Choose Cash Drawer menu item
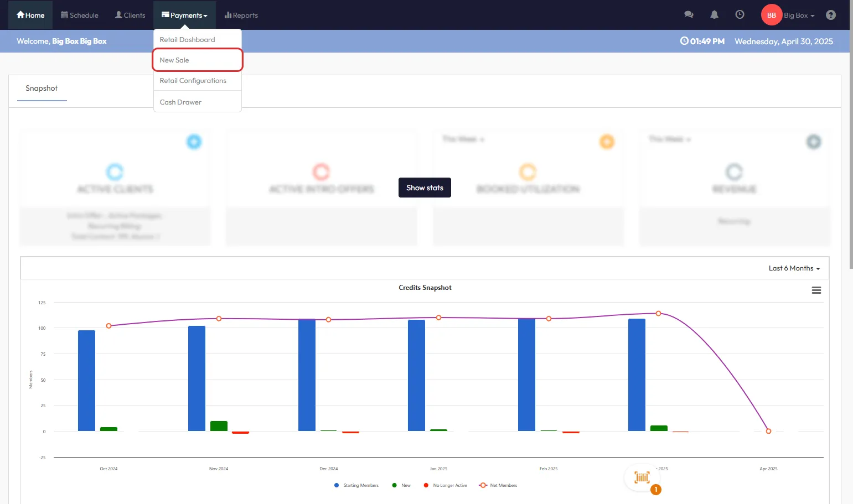 (x=180, y=102)
